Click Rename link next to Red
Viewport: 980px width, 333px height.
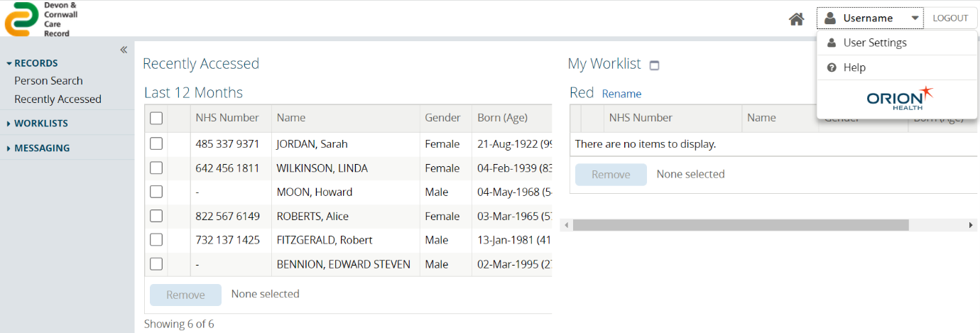pyautogui.click(x=621, y=94)
